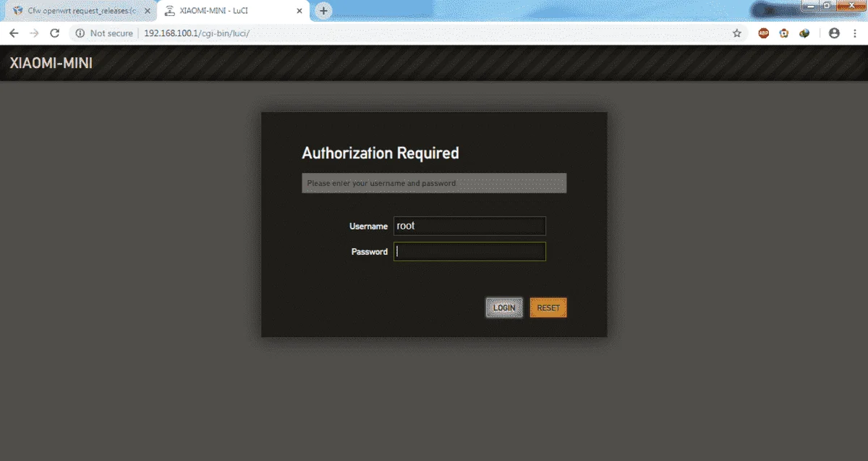
Task: Go back to the previous page
Action: tap(13, 33)
